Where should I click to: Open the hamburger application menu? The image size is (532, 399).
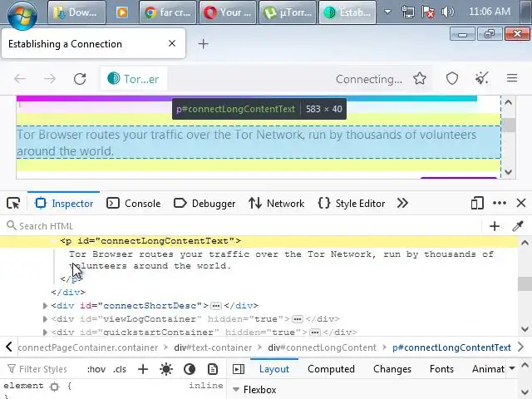[x=512, y=79]
